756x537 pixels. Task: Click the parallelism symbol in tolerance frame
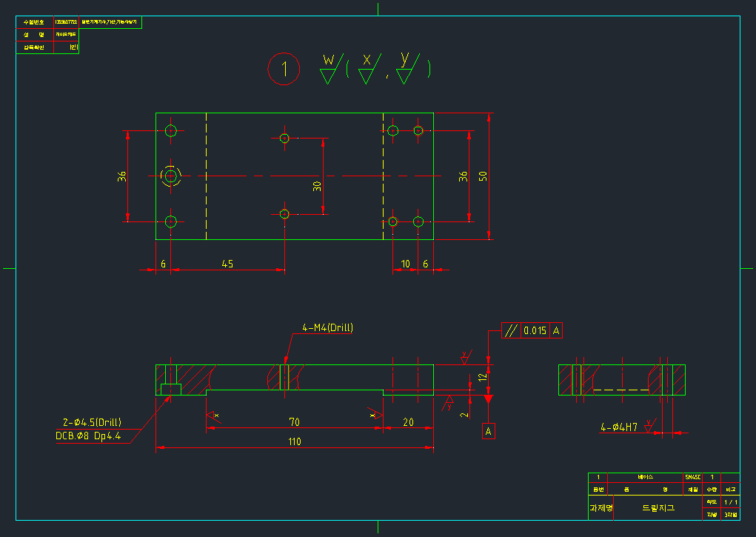[x=511, y=330]
